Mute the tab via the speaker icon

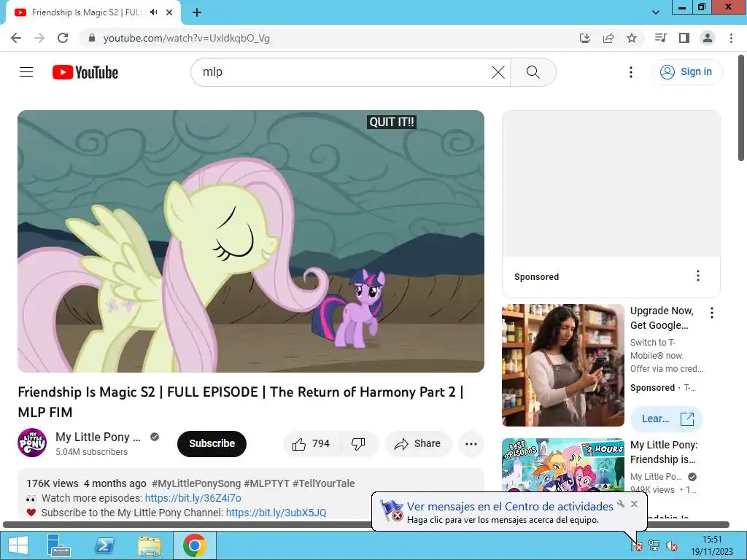click(153, 12)
